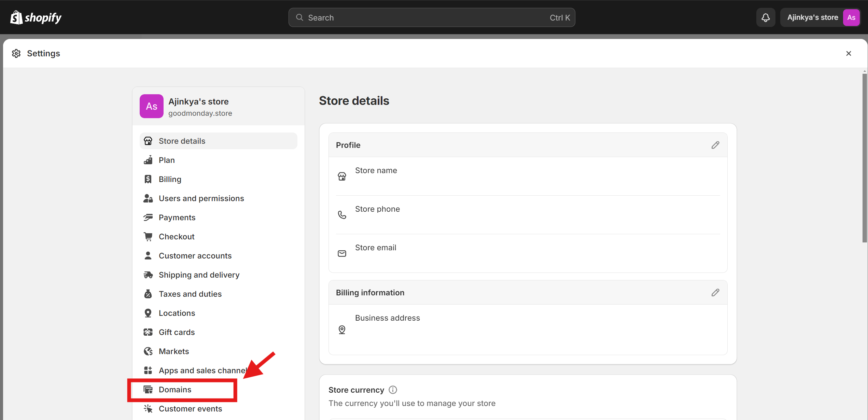The width and height of the screenshot is (868, 420).
Task: Open Locations settings
Action: (x=218, y=313)
